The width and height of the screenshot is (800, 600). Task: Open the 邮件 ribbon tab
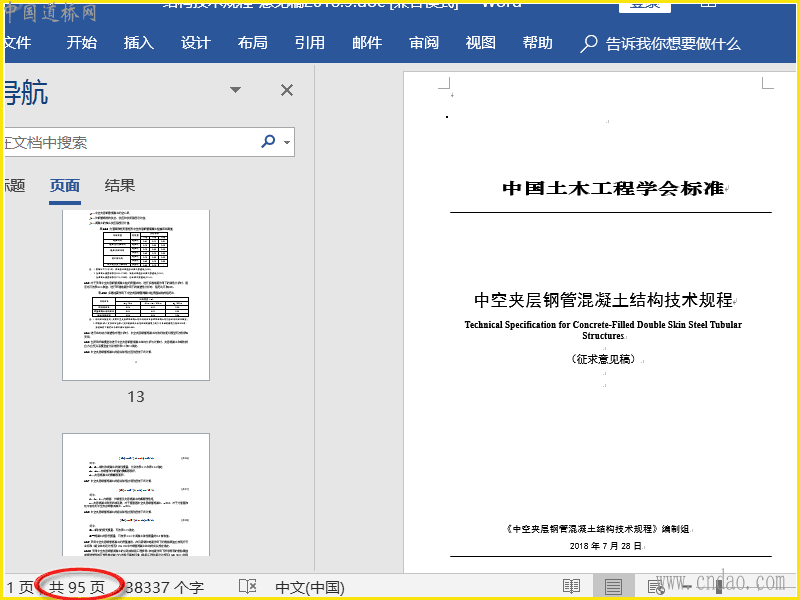click(367, 43)
